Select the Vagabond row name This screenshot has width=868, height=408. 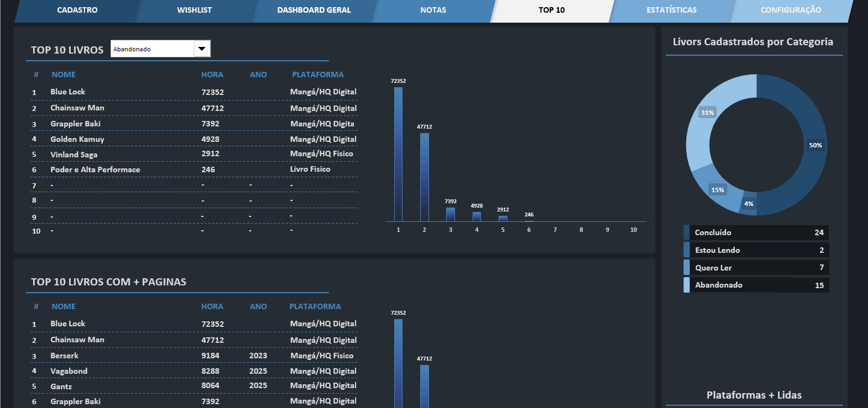[69, 371]
